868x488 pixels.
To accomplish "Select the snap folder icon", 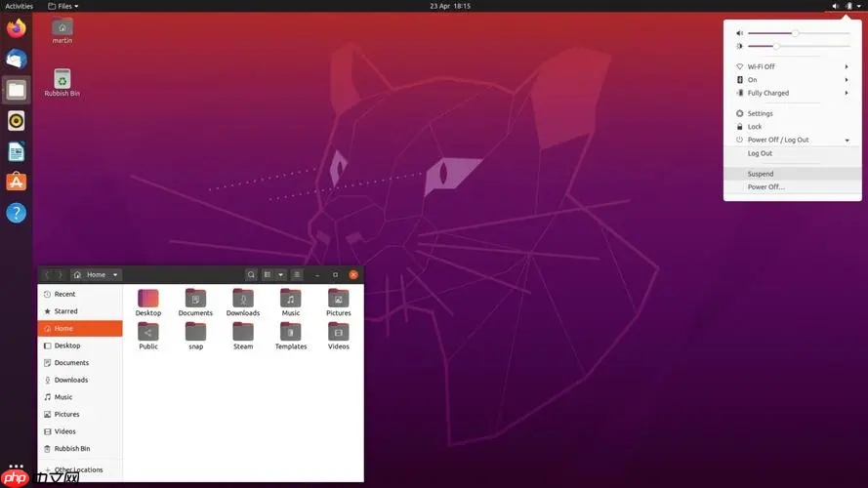I will [195, 337].
